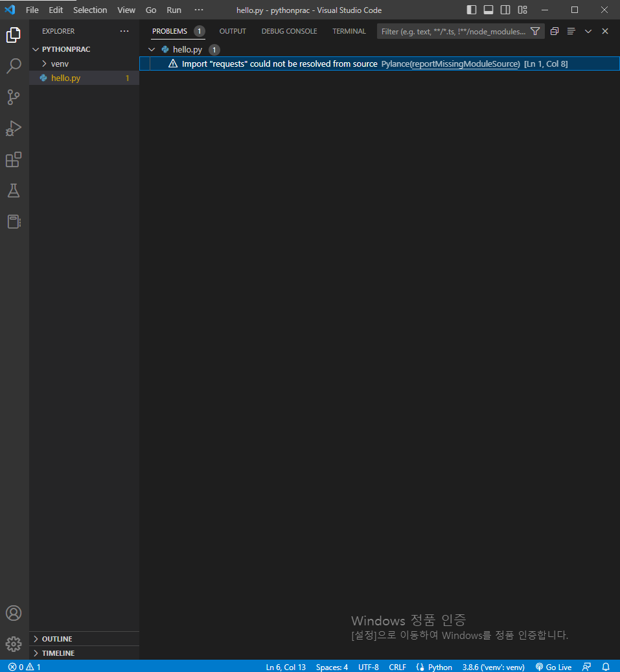Open the reportMissingModuleSource link
The width and height of the screenshot is (620, 672).
coord(466,64)
